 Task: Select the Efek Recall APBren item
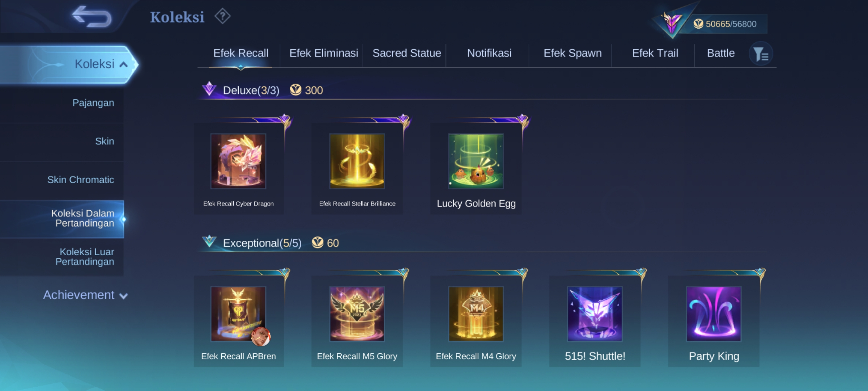pyautogui.click(x=239, y=321)
